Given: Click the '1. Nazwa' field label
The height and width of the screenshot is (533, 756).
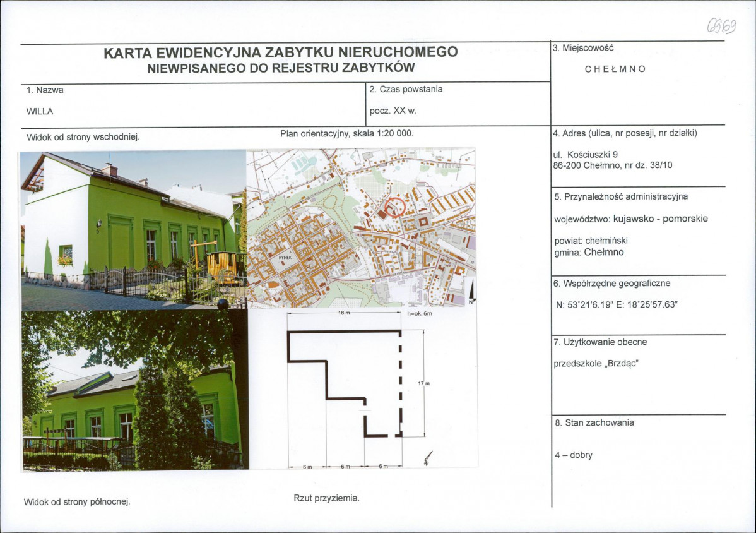Looking at the screenshot, I should click(45, 90).
